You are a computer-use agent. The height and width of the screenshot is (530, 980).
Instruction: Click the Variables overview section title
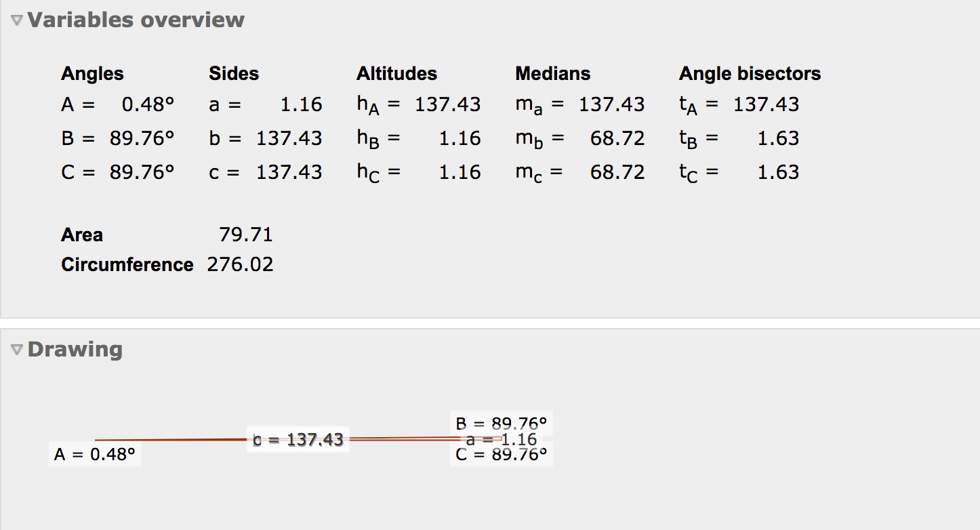pos(136,20)
